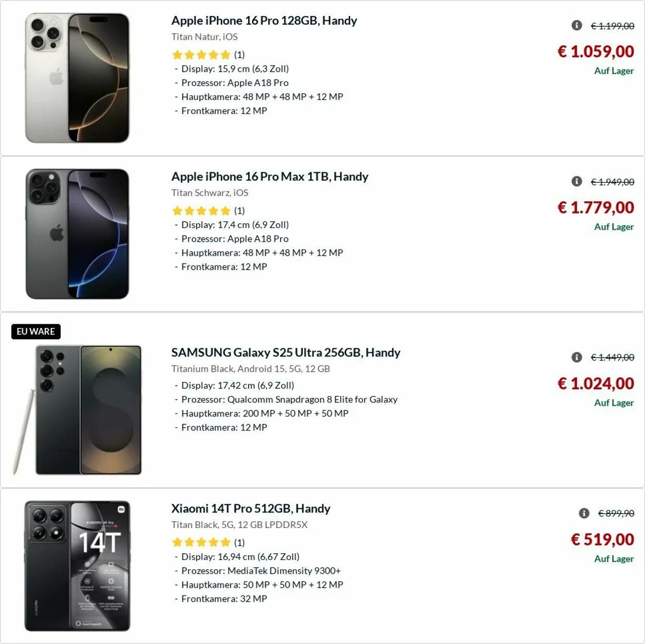Click the € 1.024,00 price

pyautogui.click(x=595, y=384)
